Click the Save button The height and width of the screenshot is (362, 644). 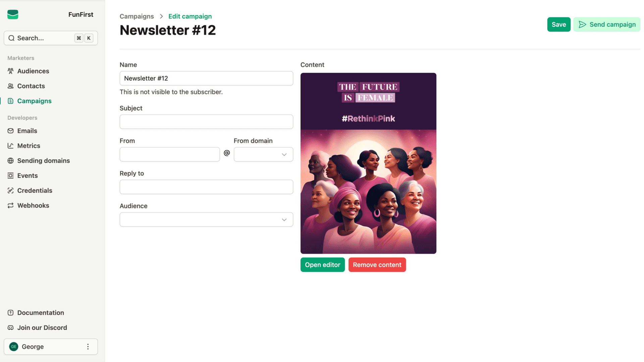pos(558,24)
